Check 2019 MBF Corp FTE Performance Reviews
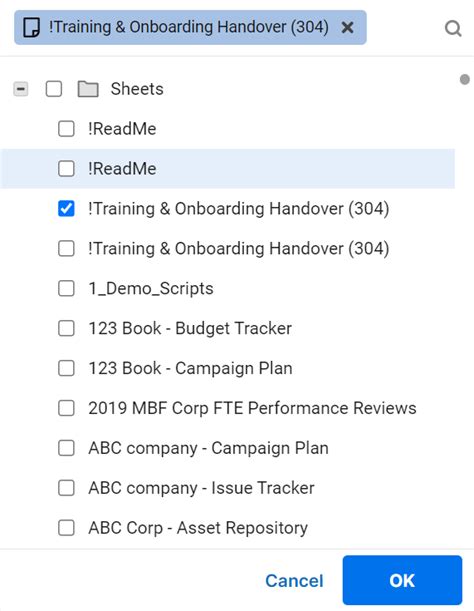This screenshot has height=611, width=474. click(x=66, y=408)
